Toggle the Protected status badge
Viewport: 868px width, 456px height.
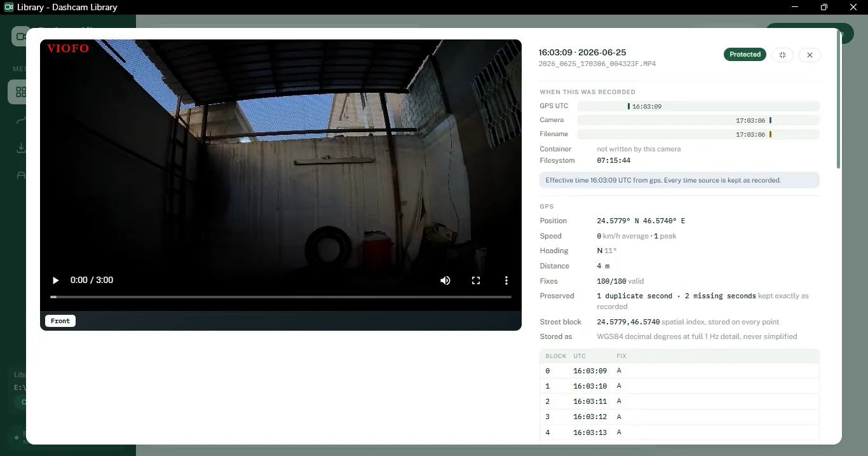[x=745, y=55]
